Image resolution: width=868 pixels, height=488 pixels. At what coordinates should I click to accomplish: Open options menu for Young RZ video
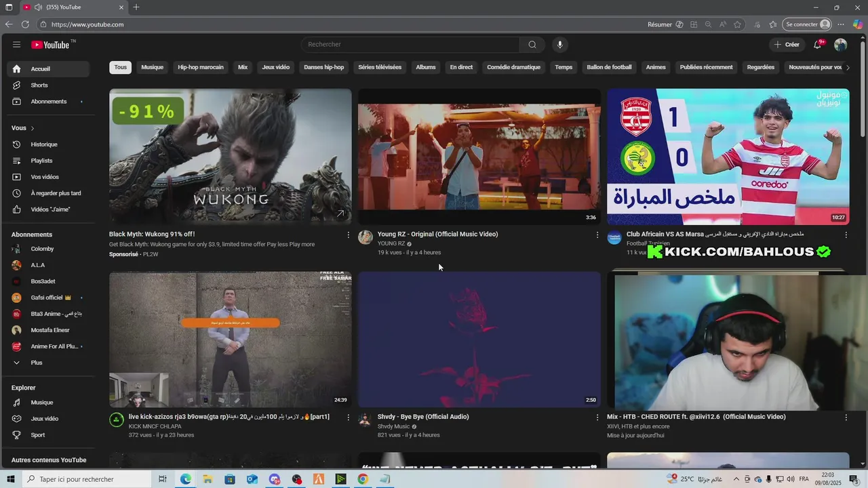pos(597,235)
